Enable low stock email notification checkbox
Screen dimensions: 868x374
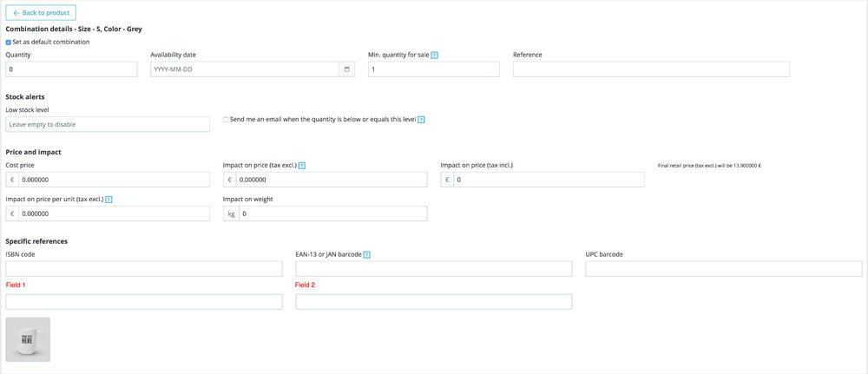227,120
